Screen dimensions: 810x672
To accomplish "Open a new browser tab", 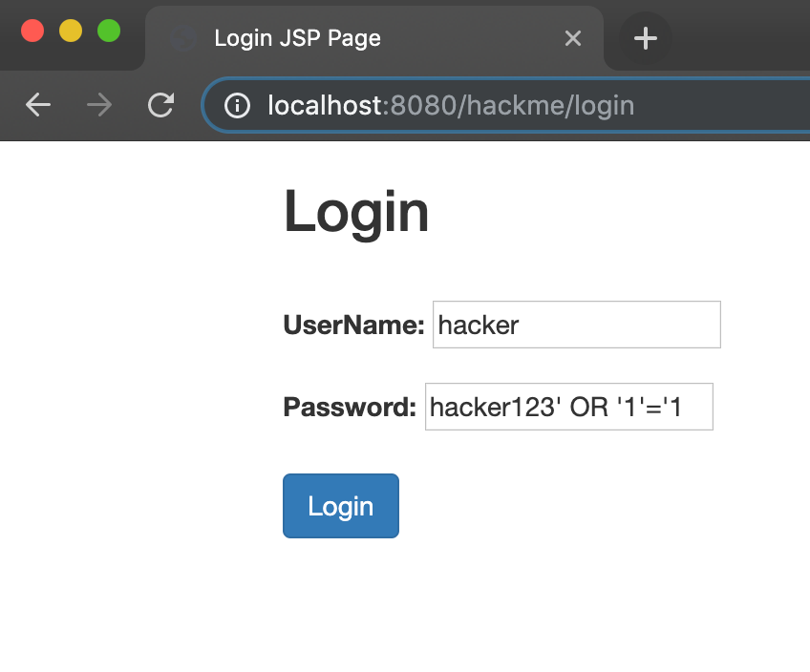I will (645, 38).
